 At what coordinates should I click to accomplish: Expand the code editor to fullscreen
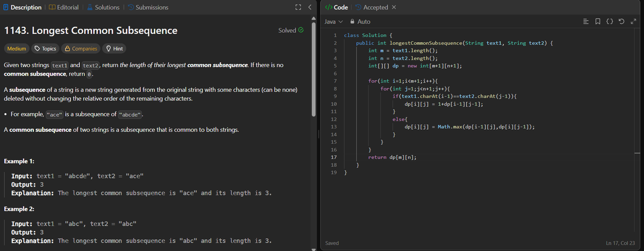point(633,21)
